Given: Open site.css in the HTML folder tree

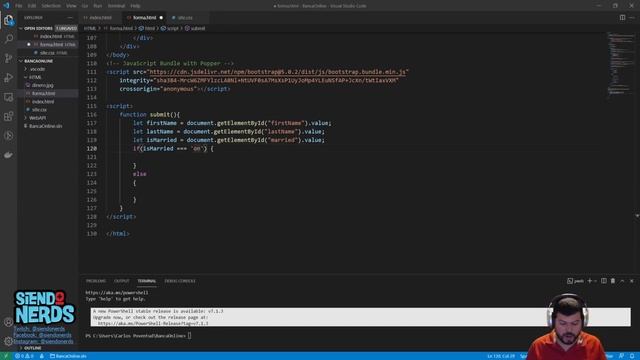Looking at the screenshot, I should coord(39,110).
